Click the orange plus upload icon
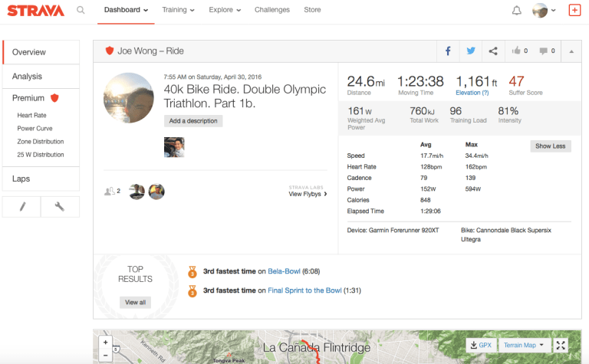Viewport: 589px width, 364px height. coord(574,10)
